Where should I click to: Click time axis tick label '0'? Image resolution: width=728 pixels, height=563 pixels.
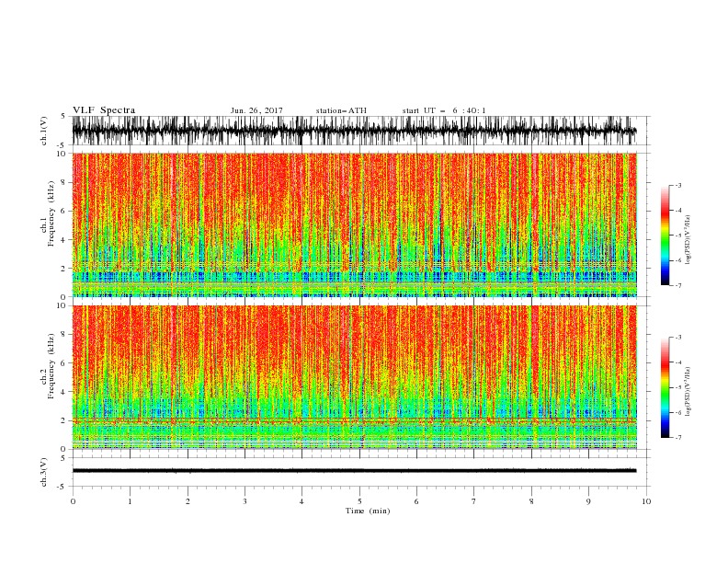coord(73,501)
